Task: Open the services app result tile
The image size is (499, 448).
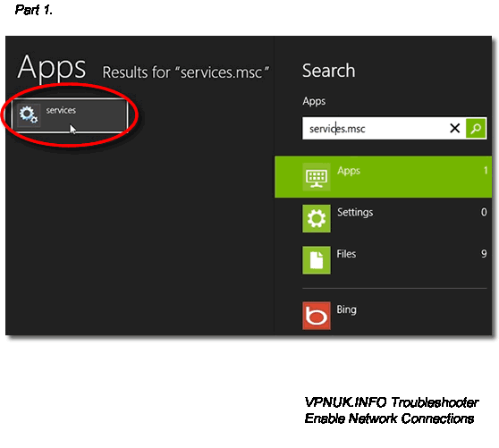Action: (x=70, y=114)
